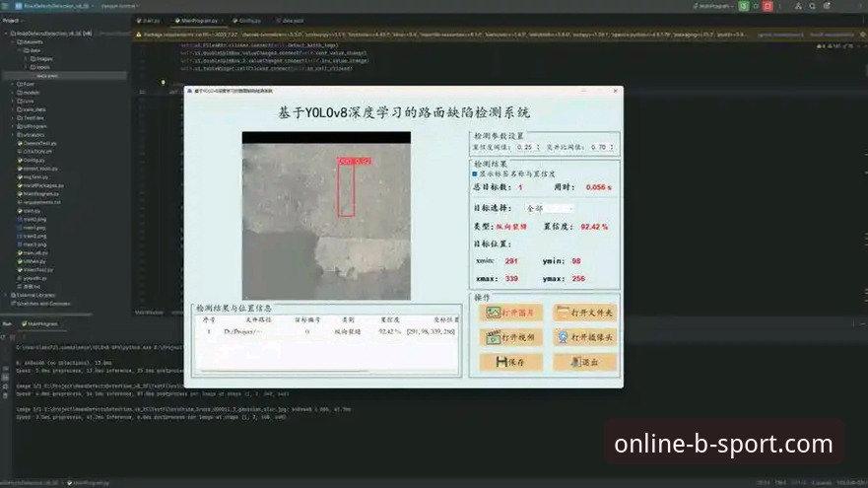Image resolution: width=868 pixels, height=488 pixels.
Task: Select the data.yaml file in project tree
Action: click(46, 75)
